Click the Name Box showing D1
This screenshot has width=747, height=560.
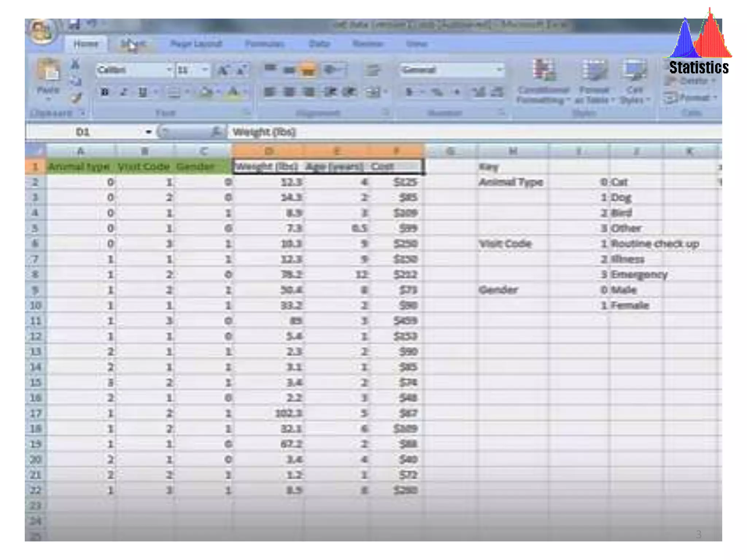tap(83, 132)
